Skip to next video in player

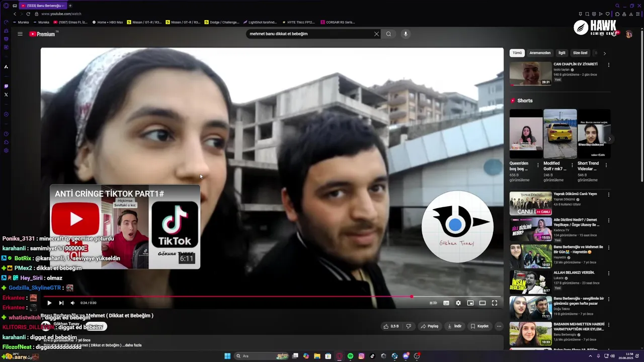[x=61, y=303]
